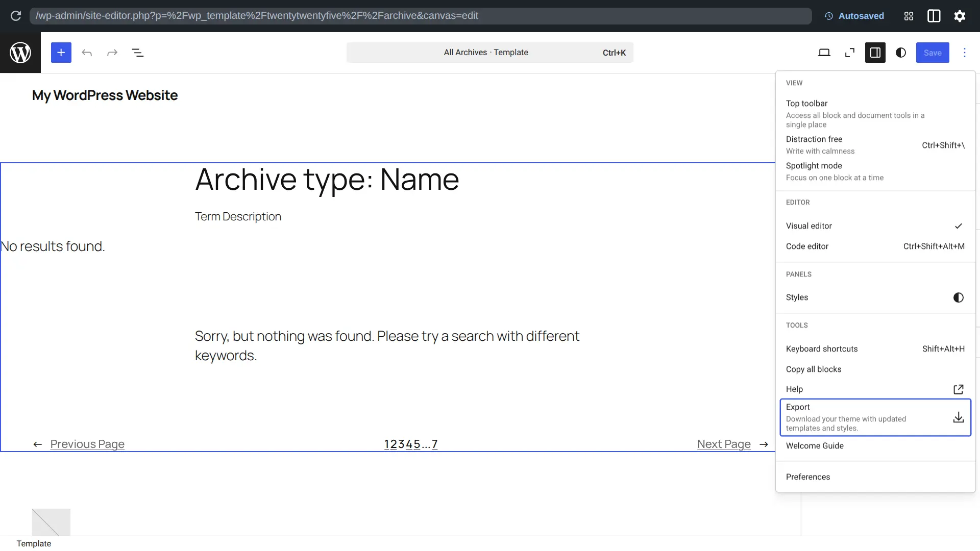This screenshot has height=551, width=980.
Task: Select the Visual editor option
Action: point(875,226)
